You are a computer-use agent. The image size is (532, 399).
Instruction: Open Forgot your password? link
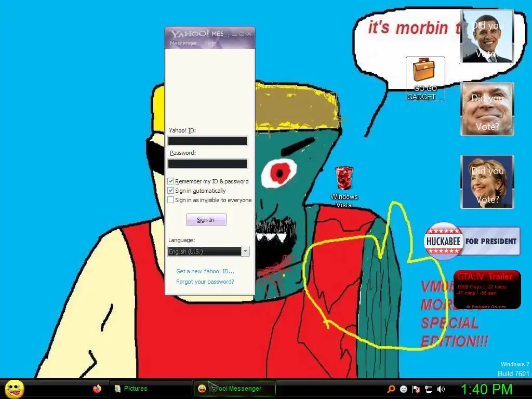tap(205, 282)
